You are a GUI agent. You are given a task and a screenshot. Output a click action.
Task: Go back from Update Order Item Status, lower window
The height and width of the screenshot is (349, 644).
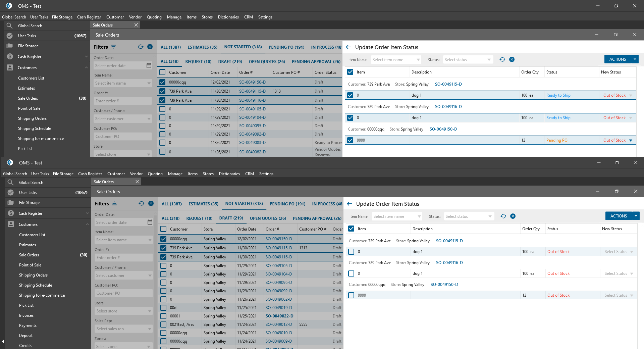pyautogui.click(x=350, y=204)
